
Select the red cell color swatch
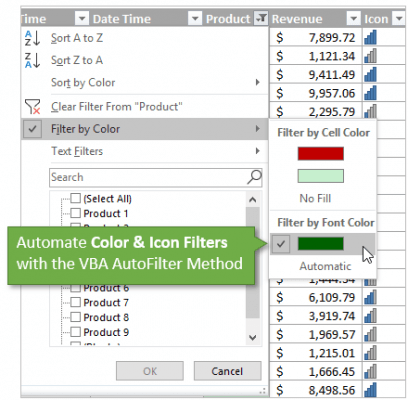(x=321, y=154)
